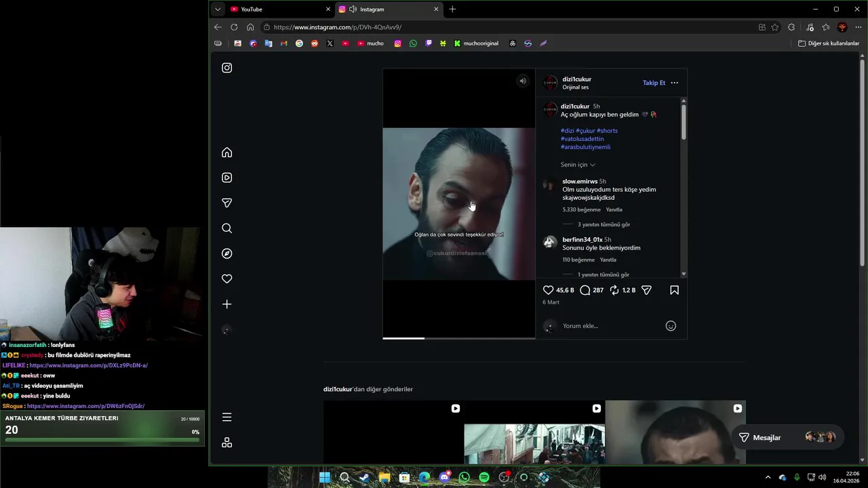
Task: Open post options three-dot menu
Action: [x=675, y=83]
